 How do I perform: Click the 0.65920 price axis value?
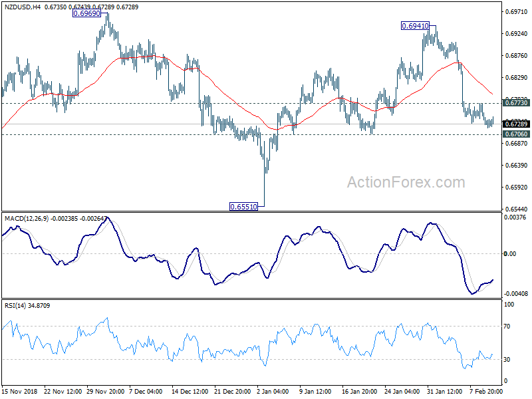click(x=517, y=188)
